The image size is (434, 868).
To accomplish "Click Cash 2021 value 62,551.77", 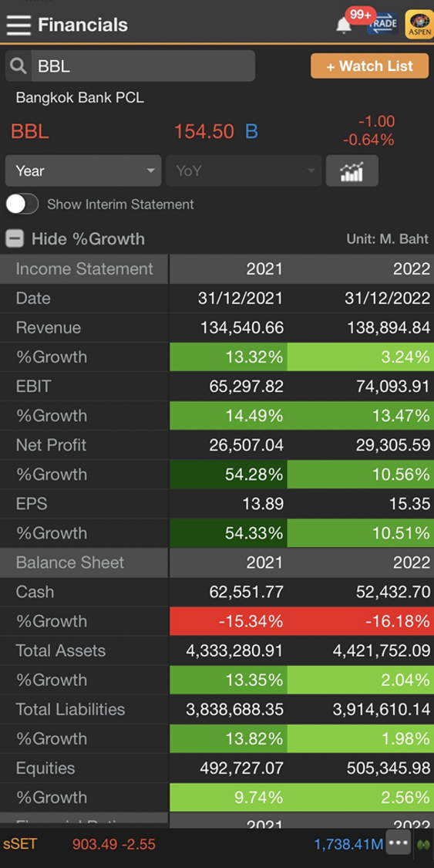I will tap(247, 592).
